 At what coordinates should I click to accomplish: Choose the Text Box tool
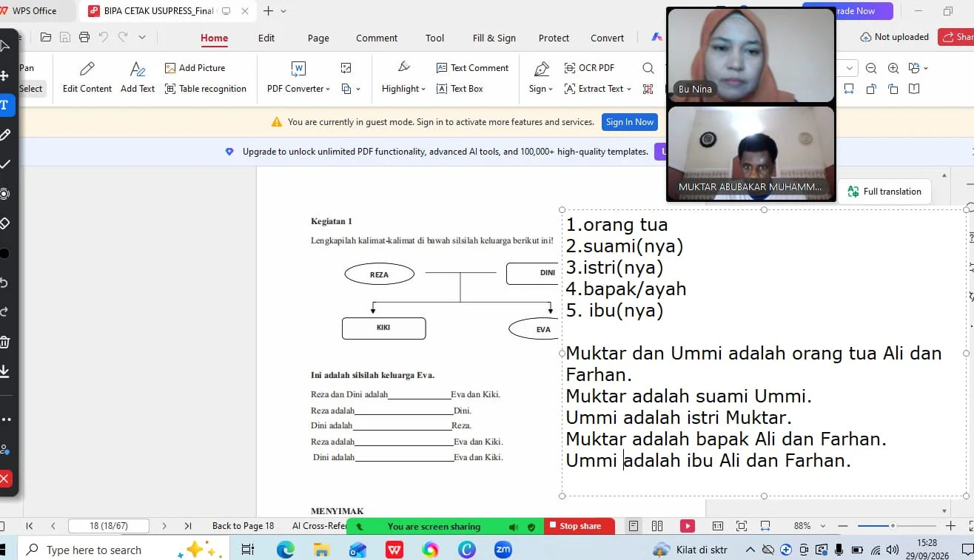click(x=459, y=89)
